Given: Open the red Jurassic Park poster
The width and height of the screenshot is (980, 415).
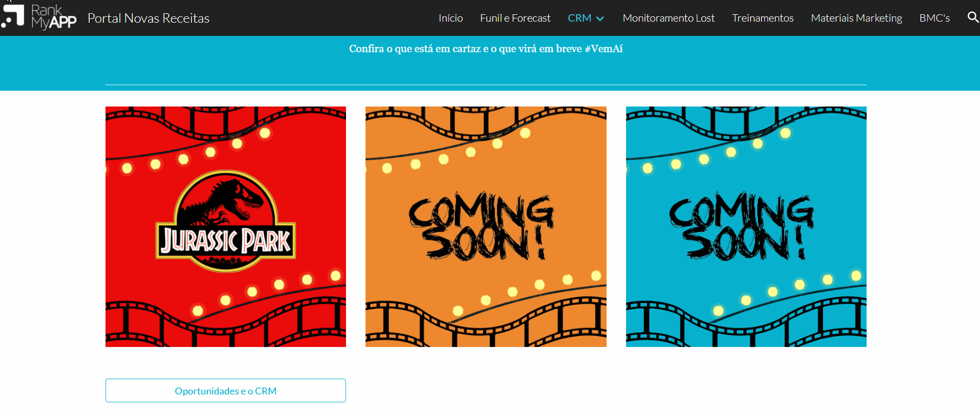Looking at the screenshot, I should pos(226,227).
